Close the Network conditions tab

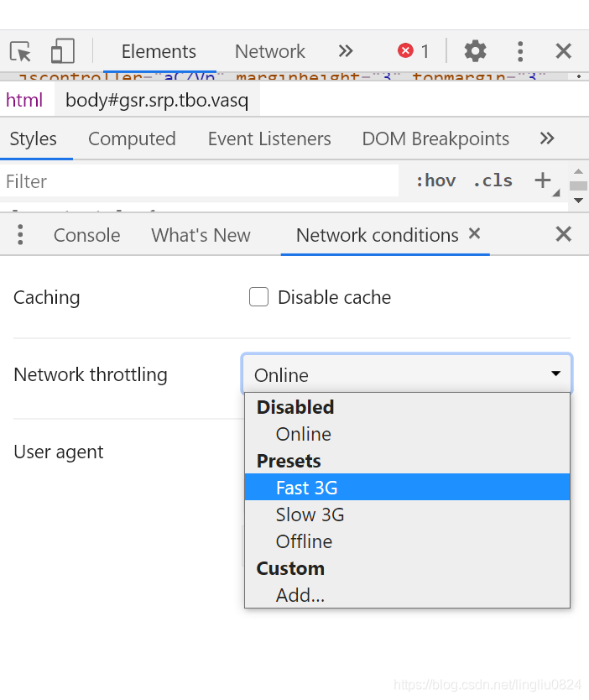point(475,233)
